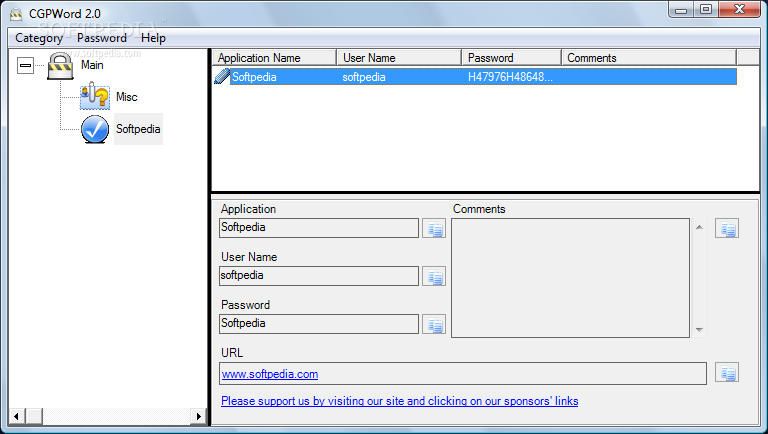Click inside the Comments text area
This screenshot has width=768, height=434.
pos(571,278)
